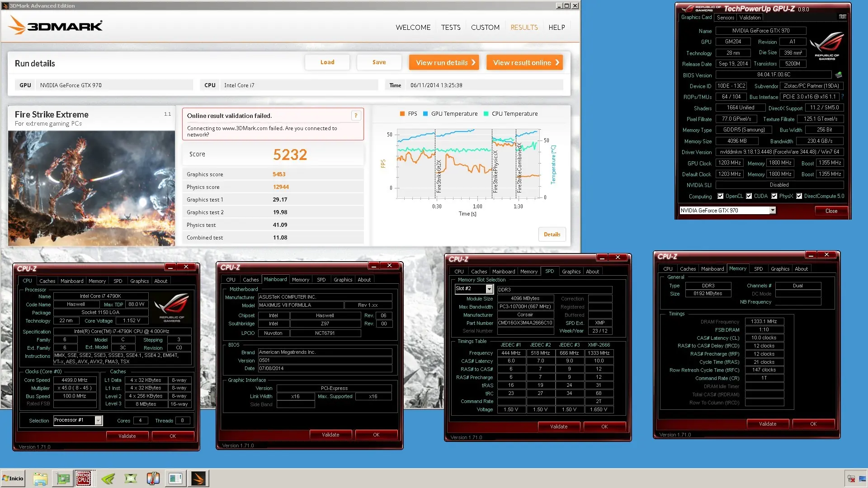Click the 3DMark taskbar icon
Image resolution: width=868 pixels, height=488 pixels.
click(198, 479)
